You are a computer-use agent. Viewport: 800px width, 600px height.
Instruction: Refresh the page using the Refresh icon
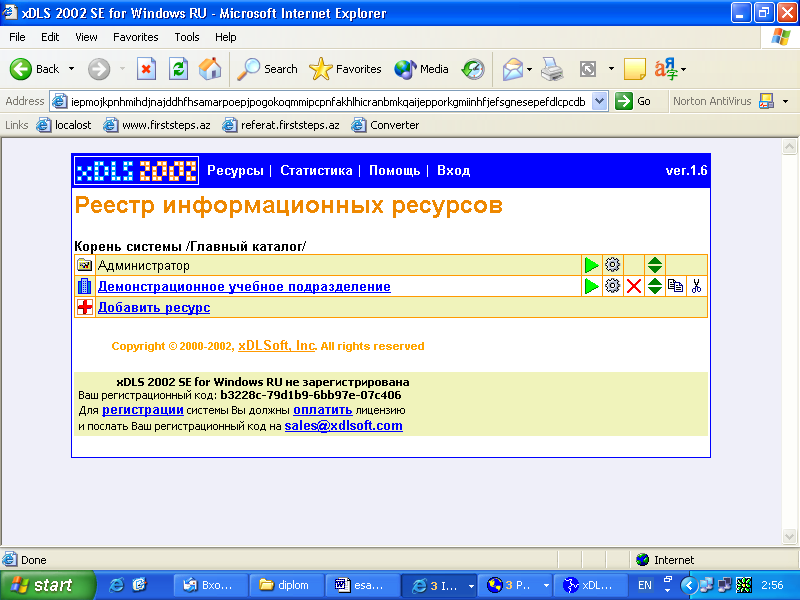tap(179, 69)
